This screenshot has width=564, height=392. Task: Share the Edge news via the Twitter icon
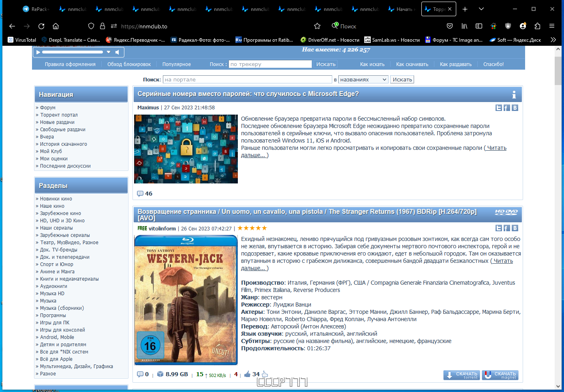[x=499, y=108]
